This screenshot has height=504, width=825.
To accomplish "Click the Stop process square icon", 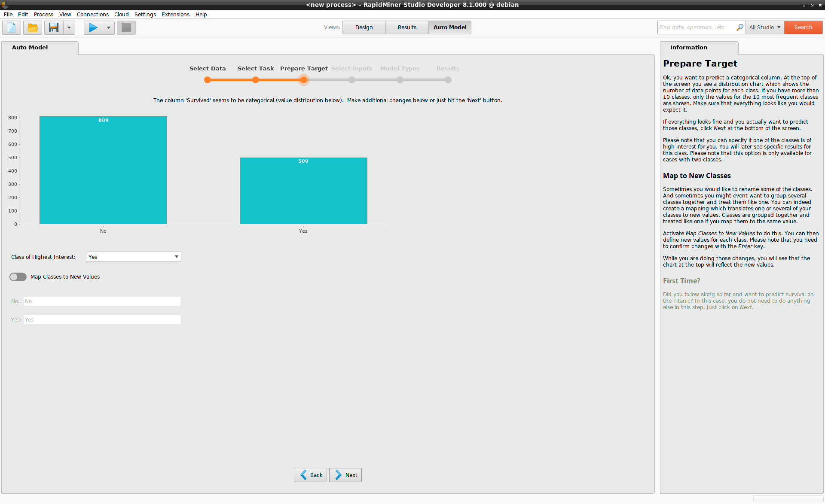I will pyautogui.click(x=125, y=27).
